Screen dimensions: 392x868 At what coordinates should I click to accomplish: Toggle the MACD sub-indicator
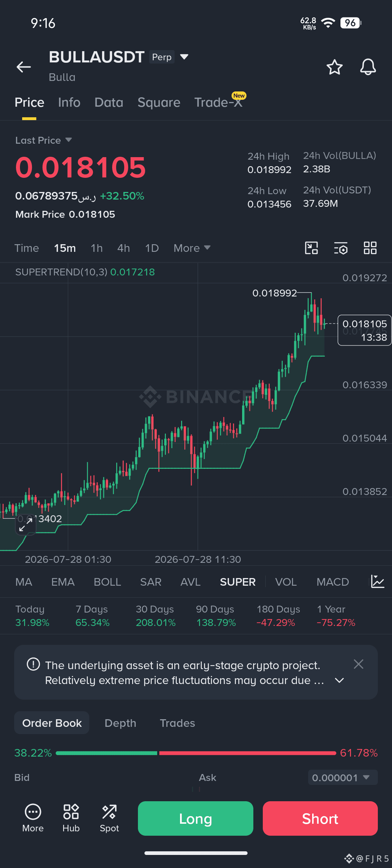[x=333, y=582]
